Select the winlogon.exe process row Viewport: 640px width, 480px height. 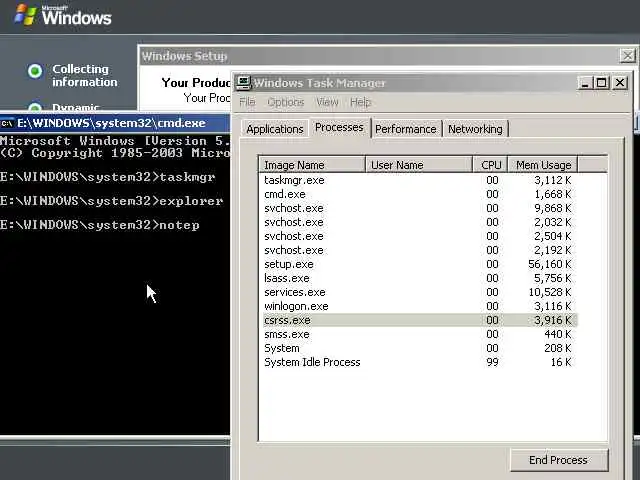coord(418,306)
